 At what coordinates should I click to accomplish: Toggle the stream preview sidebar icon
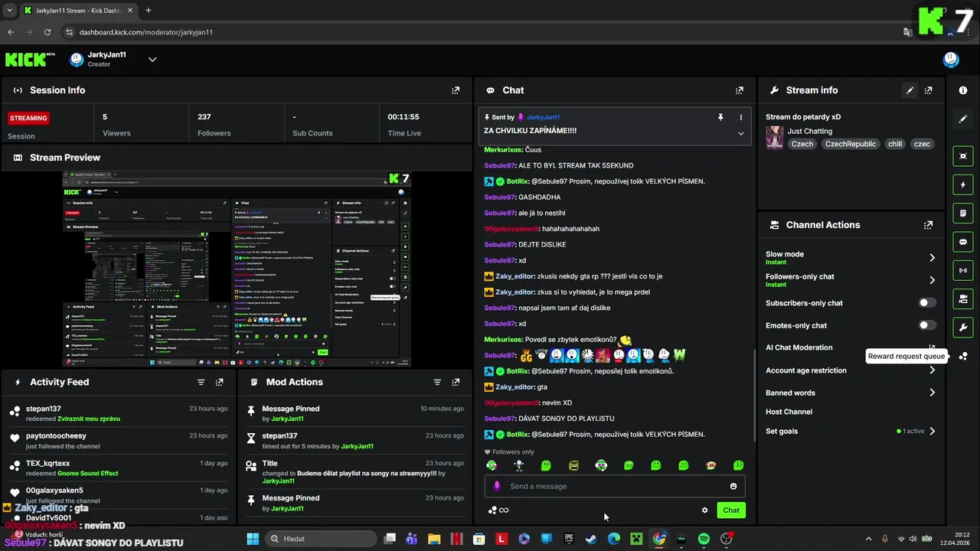pos(963,156)
